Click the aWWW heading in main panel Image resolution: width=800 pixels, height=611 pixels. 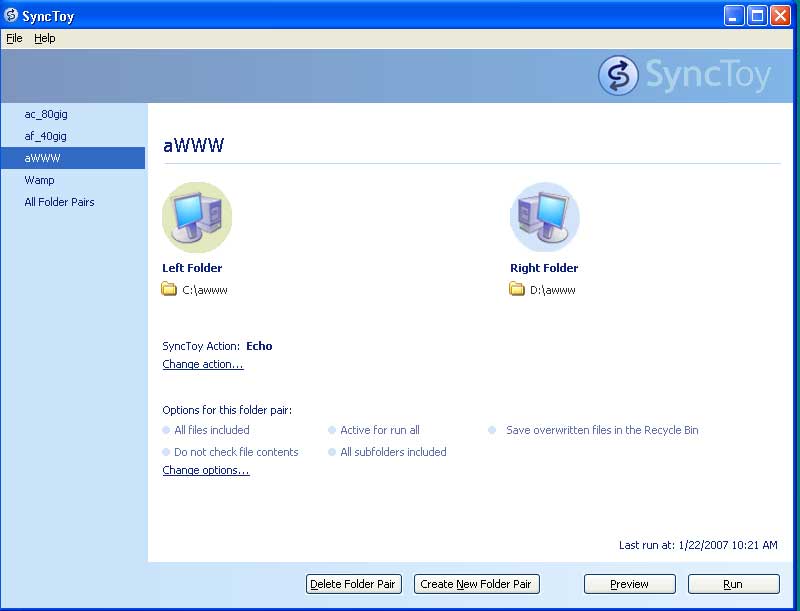point(193,145)
